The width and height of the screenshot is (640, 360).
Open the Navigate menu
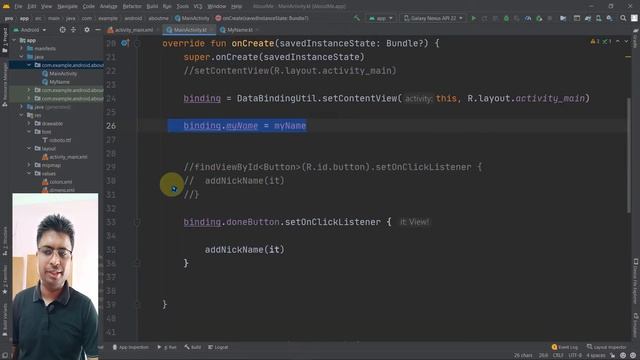[67, 6]
